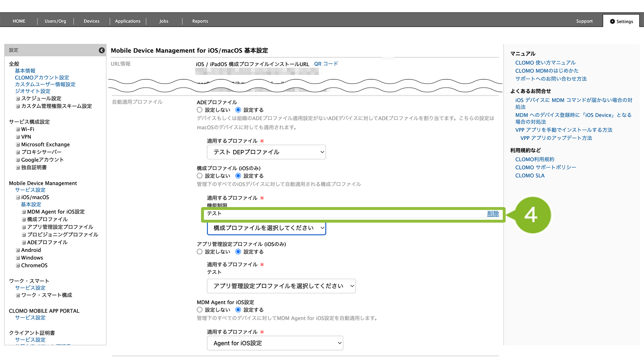This screenshot has height=362, width=644.
Task: Open the Reports menu
Action: pos(200,21)
